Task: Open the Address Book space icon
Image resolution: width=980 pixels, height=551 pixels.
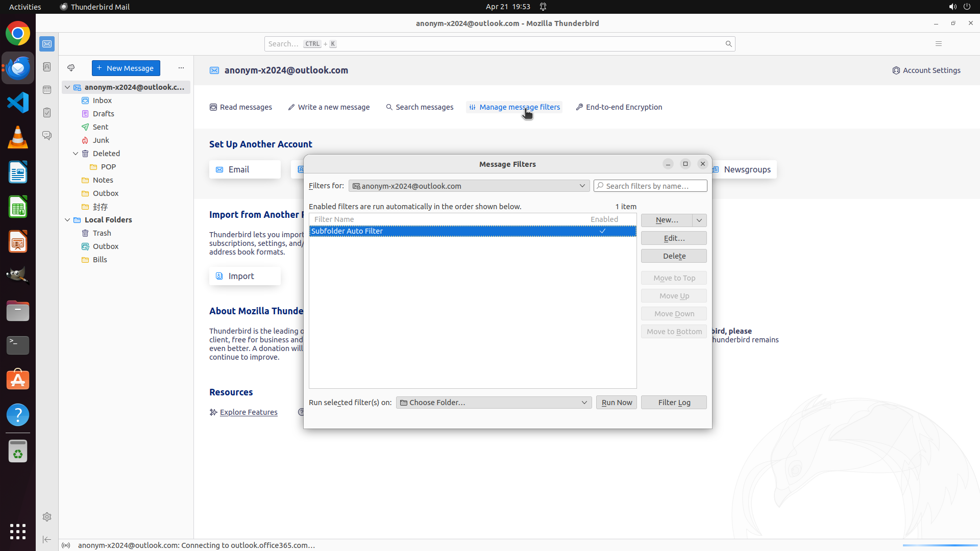Action: [47, 67]
